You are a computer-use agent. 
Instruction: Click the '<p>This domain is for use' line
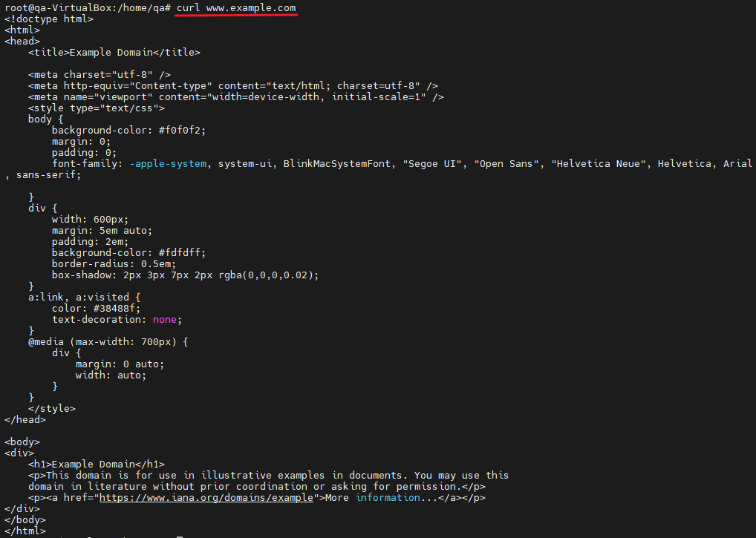point(269,476)
